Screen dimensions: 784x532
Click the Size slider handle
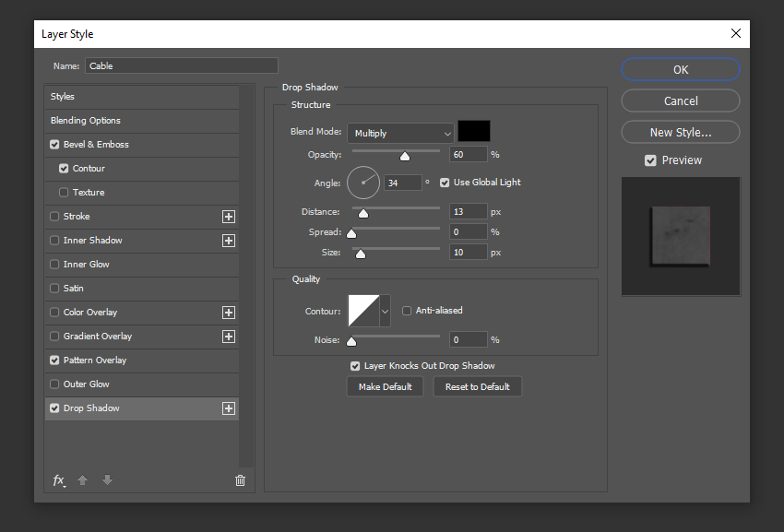click(x=361, y=254)
